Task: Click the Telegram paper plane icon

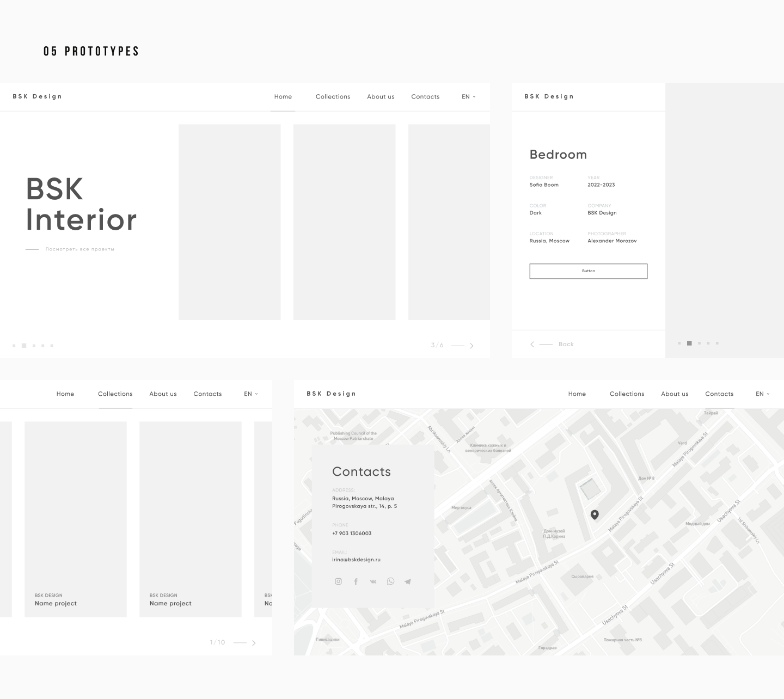Action: [x=407, y=581]
